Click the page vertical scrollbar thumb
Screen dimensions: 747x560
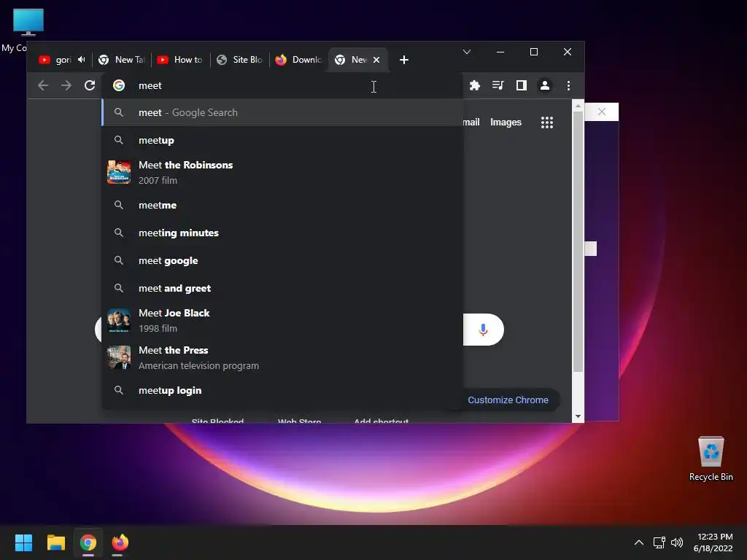pos(578,242)
